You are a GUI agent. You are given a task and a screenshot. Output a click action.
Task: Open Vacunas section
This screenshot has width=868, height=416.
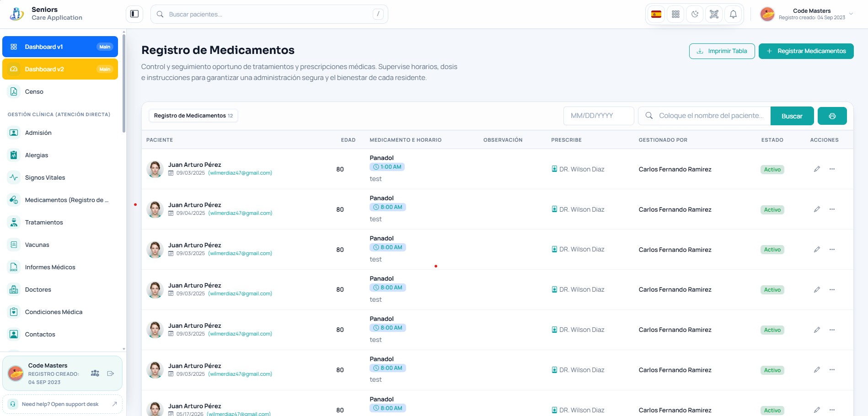[60, 245]
